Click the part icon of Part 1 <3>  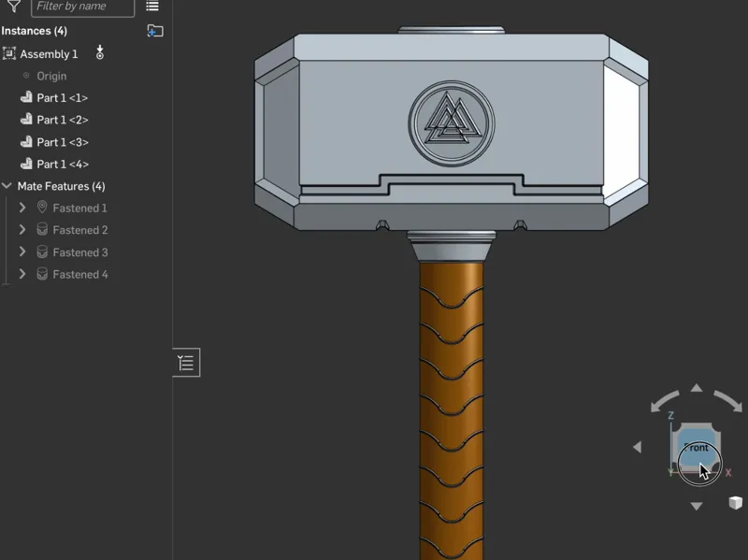click(26, 142)
